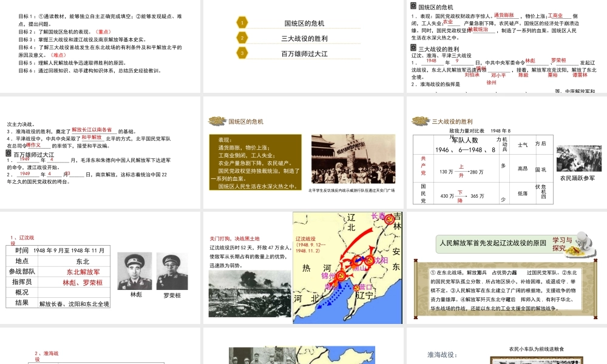This screenshot has height=364, width=607.
Task: Click hexagon number 3 beside 百万雄师过大江
Action: (x=242, y=53)
